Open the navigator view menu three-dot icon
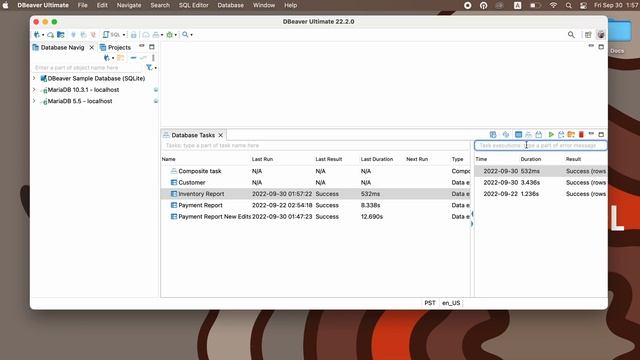 point(153,58)
